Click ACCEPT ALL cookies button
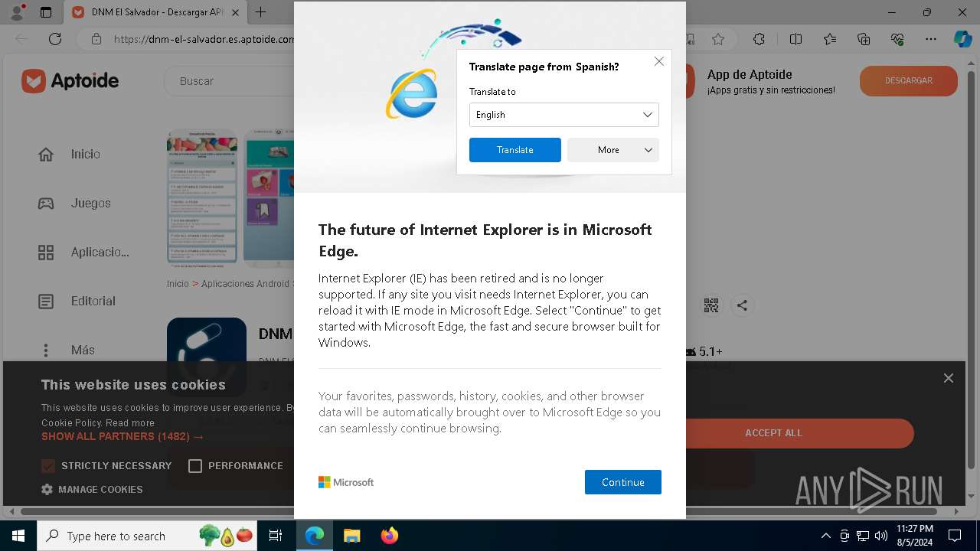 (x=773, y=433)
